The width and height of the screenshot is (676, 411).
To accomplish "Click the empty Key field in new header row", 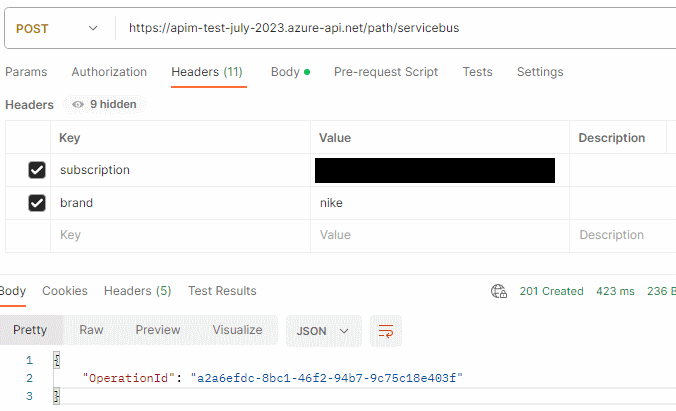I will 180,235.
